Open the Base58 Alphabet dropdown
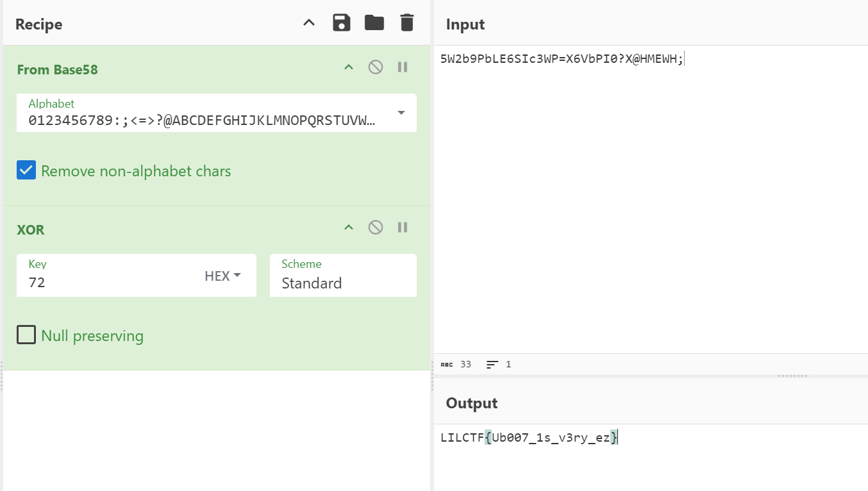The width and height of the screenshot is (868, 491). point(401,113)
